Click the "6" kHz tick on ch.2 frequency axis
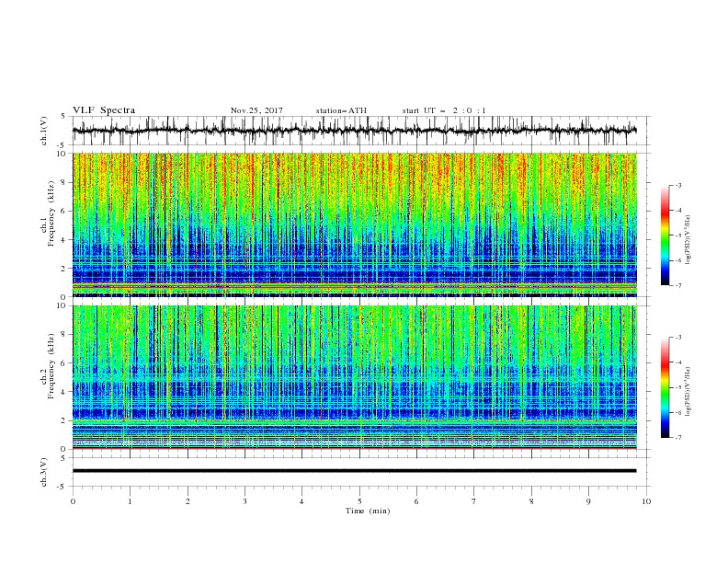 pyautogui.click(x=64, y=363)
